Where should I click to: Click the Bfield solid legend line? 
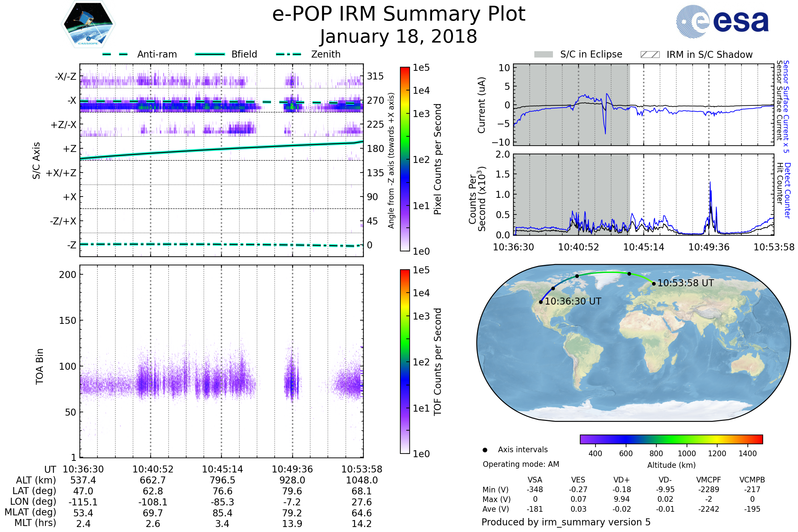pos(210,54)
